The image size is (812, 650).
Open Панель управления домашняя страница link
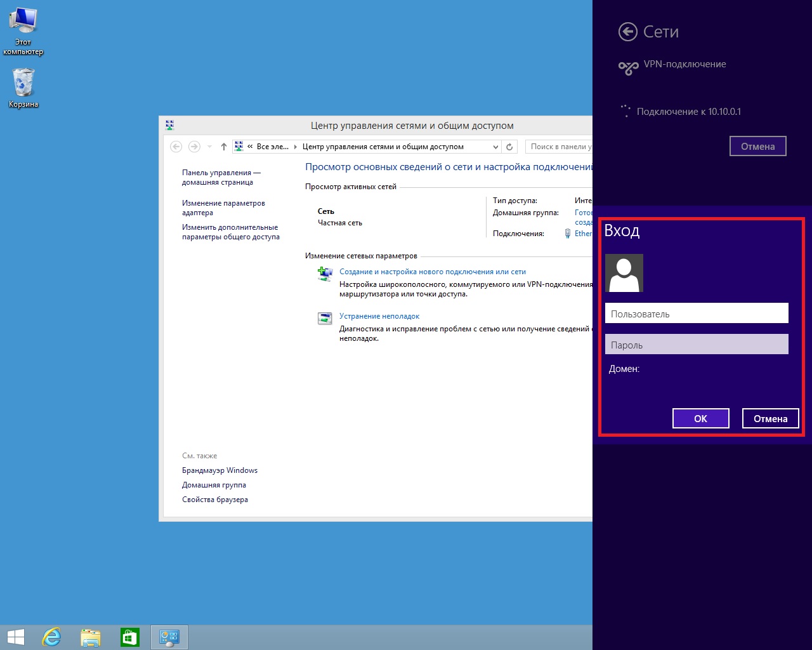[x=221, y=177]
